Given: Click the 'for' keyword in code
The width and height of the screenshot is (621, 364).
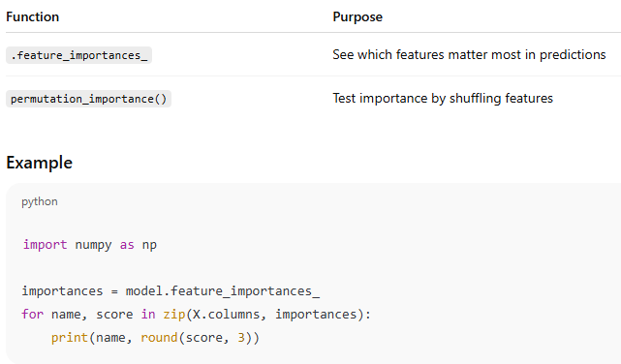Looking at the screenshot, I should point(32,315).
